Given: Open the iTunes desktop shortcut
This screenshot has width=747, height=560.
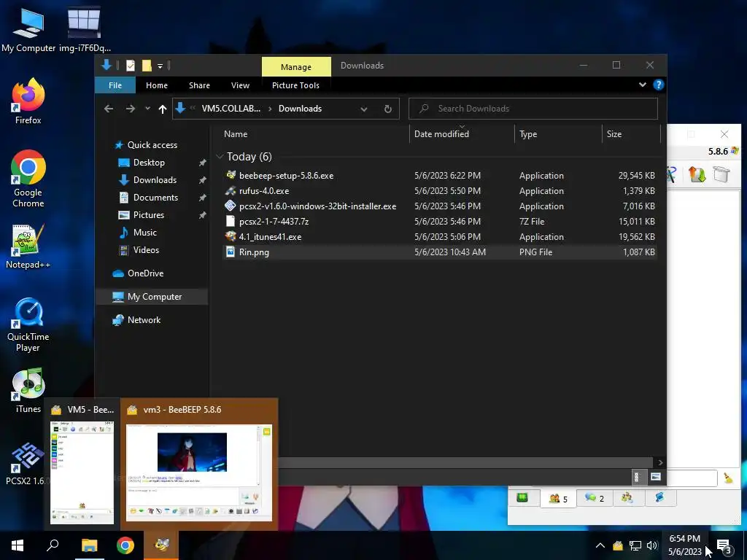Looking at the screenshot, I should click(x=28, y=391).
